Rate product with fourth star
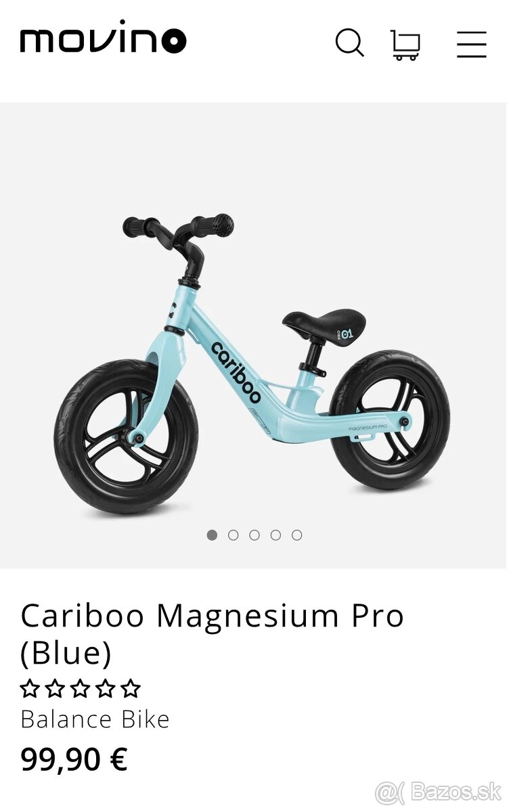The image size is (509, 812). [105, 689]
